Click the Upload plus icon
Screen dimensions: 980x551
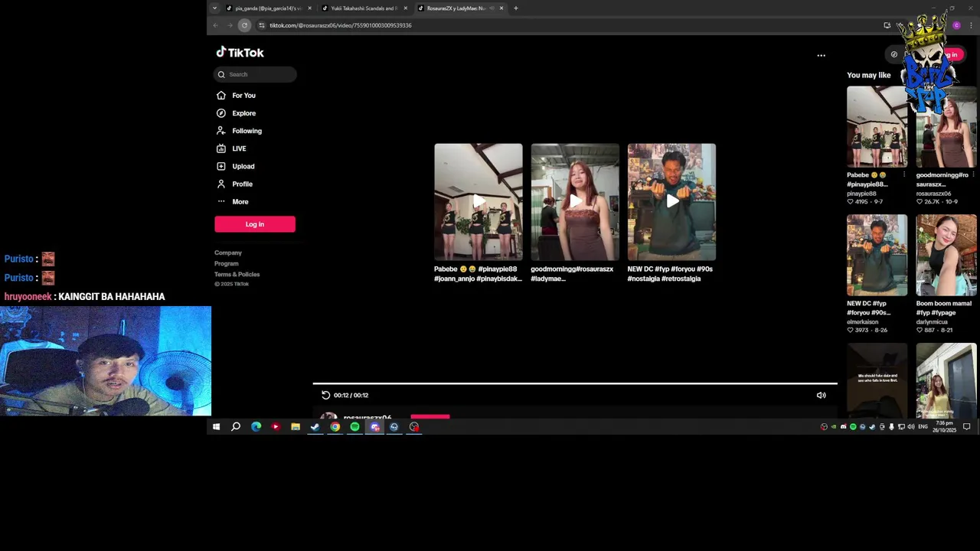[221, 166]
